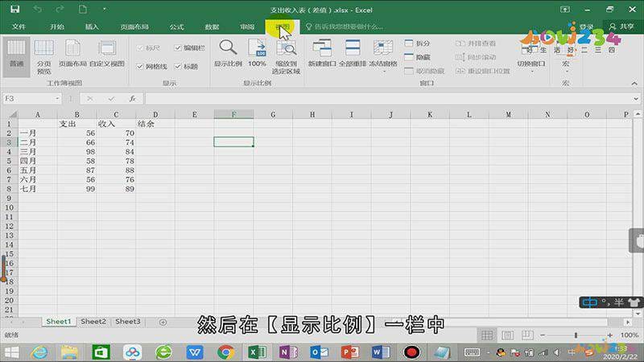Click new document icon in quick access toolbar
Viewport: 644px width, 362px height.
coord(83,9)
